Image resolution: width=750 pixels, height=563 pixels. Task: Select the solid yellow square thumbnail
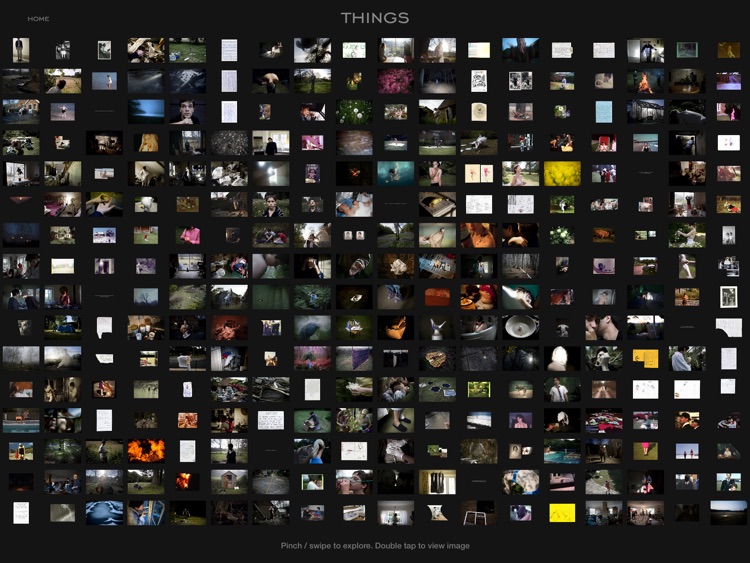coord(562,513)
